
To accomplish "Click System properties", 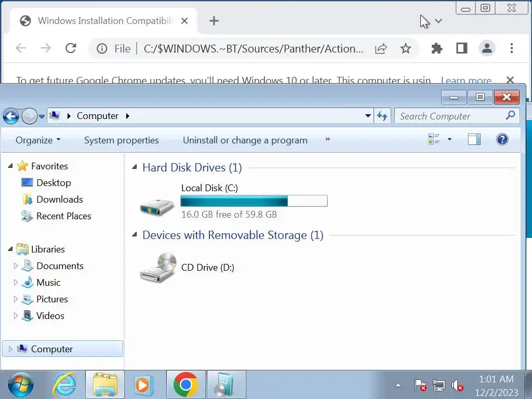I will pyautogui.click(x=122, y=140).
